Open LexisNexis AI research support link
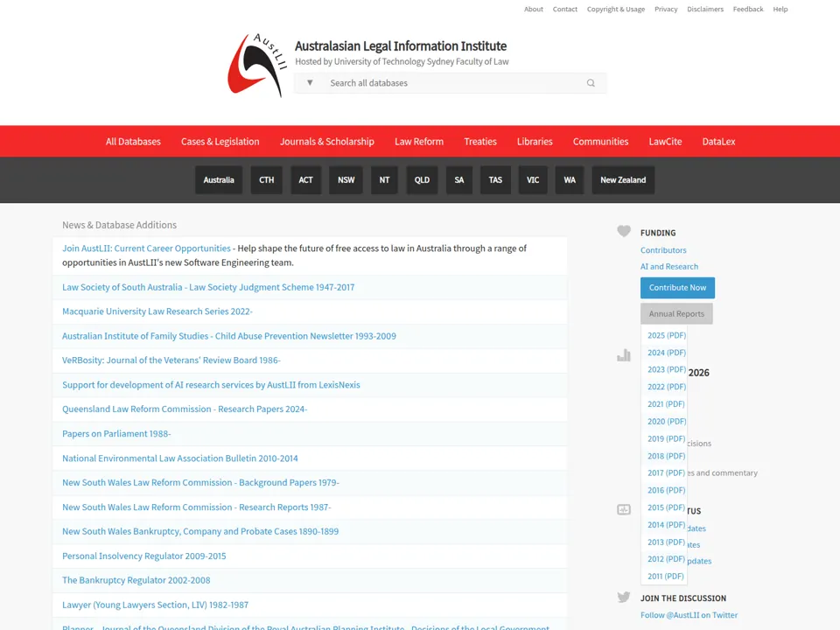Image resolution: width=840 pixels, height=630 pixels. (211, 385)
